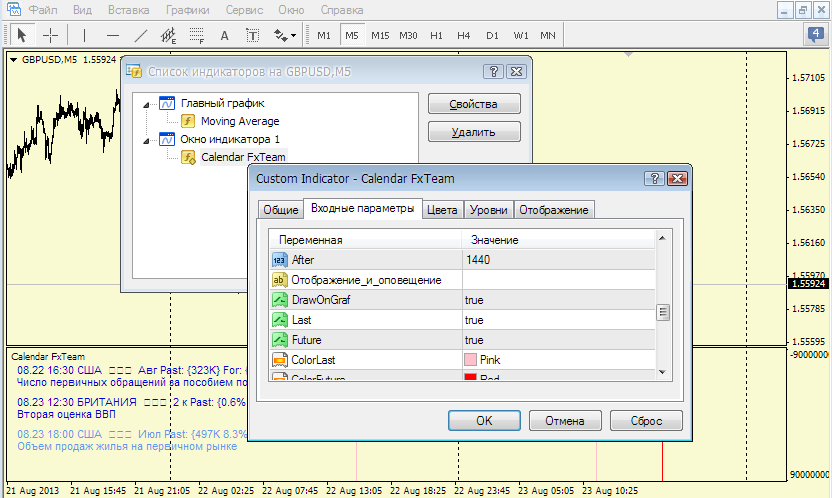The image size is (832, 498).
Task: Open the notifications icon showing 4
Action: coord(815,35)
